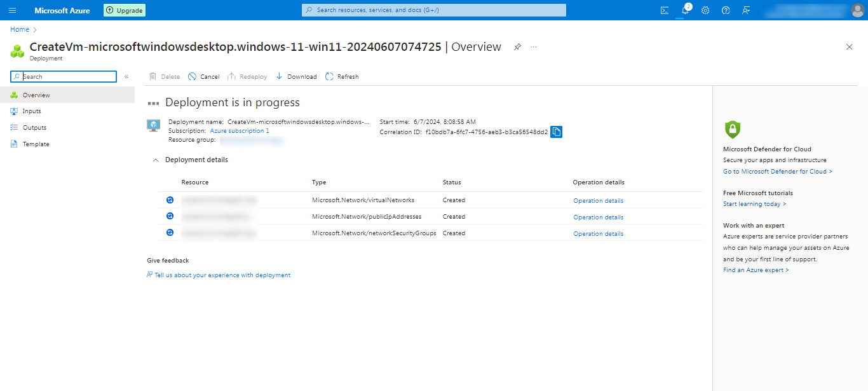Click the Redeploy toolbar button
Screen dimensions: 868x391
tap(247, 76)
